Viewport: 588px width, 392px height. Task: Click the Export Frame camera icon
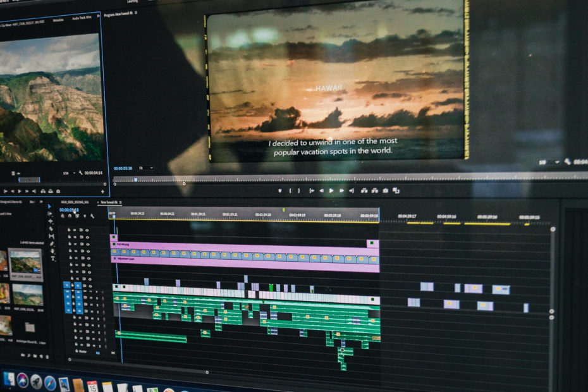click(385, 190)
